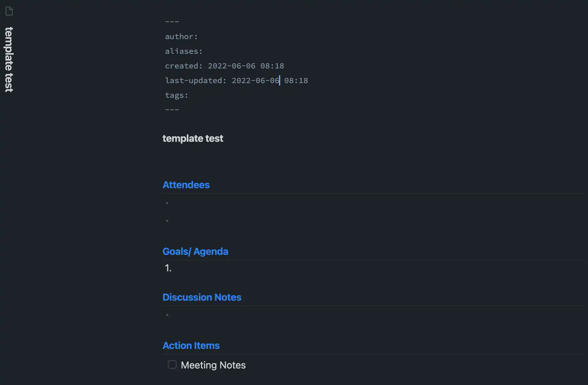Click the Discussion Notes heading

click(202, 297)
